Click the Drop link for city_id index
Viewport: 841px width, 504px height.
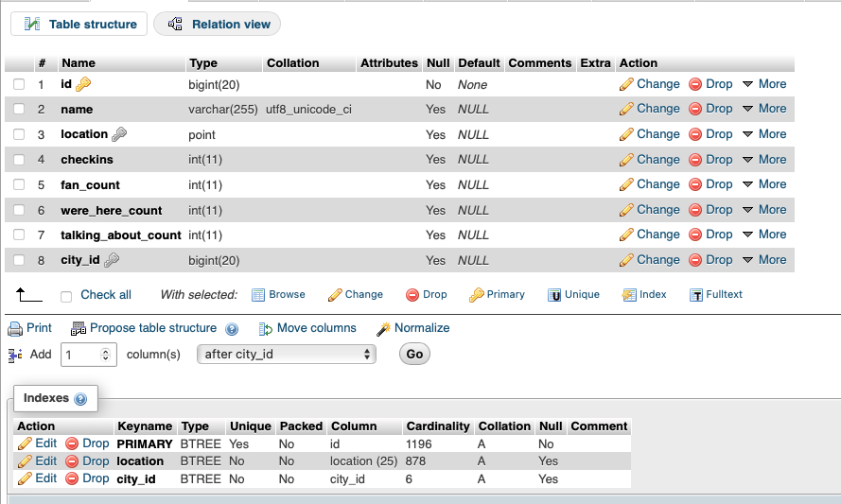[96, 478]
